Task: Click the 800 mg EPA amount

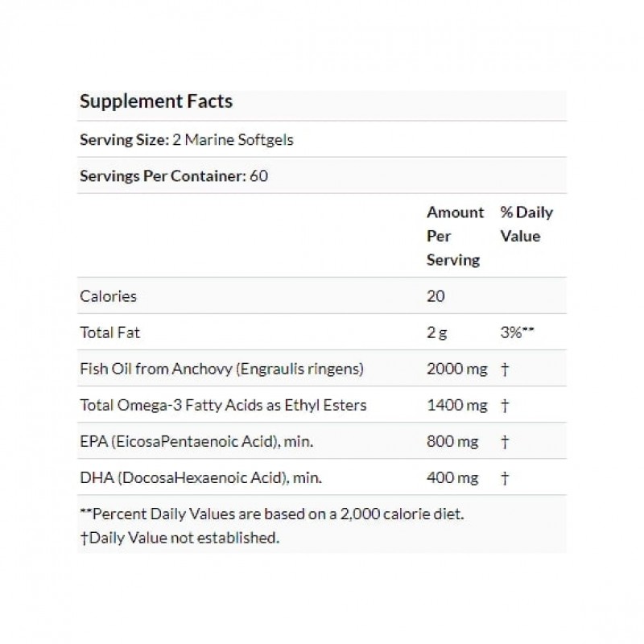Action: [452, 441]
